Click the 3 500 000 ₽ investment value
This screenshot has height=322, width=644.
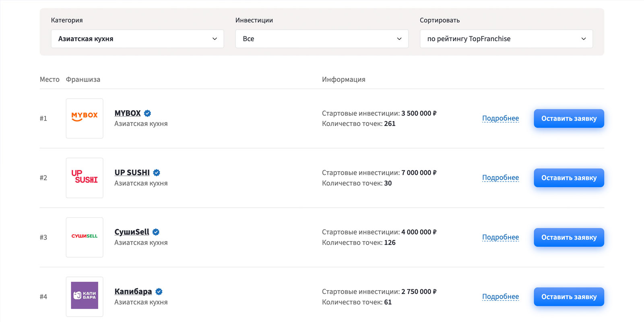[x=419, y=114]
